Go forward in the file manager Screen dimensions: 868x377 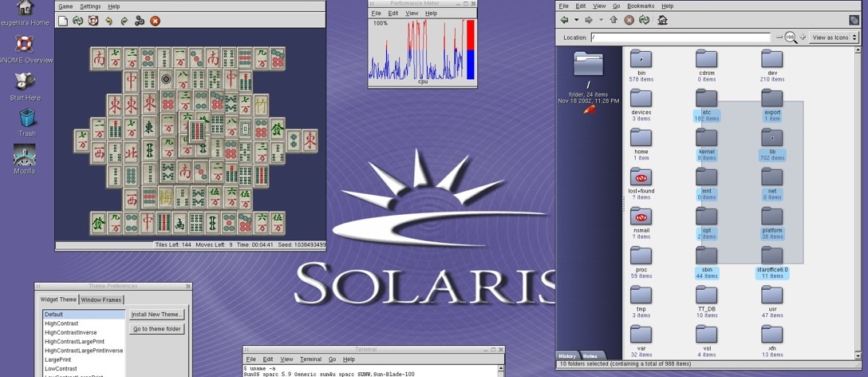(x=589, y=20)
